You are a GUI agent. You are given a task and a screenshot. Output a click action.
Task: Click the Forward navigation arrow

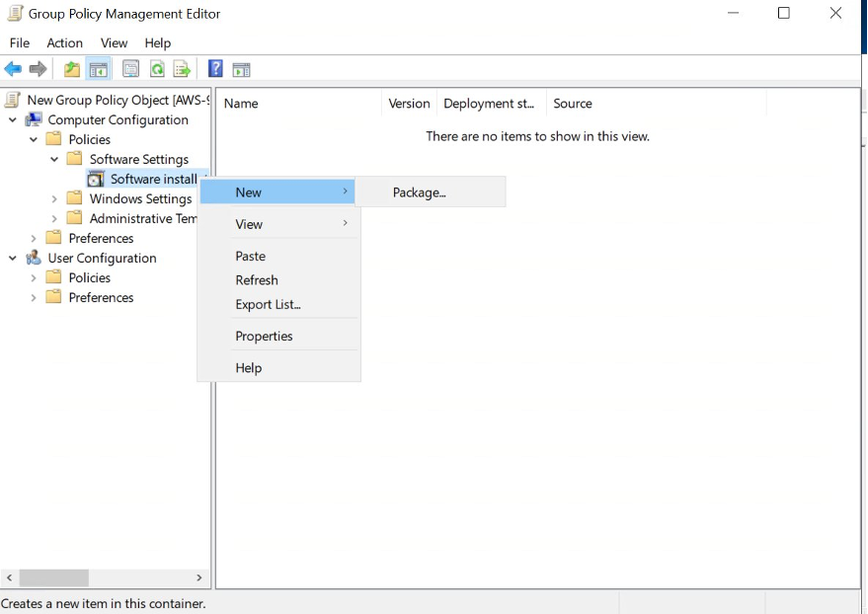pyautogui.click(x=38, y=68)
